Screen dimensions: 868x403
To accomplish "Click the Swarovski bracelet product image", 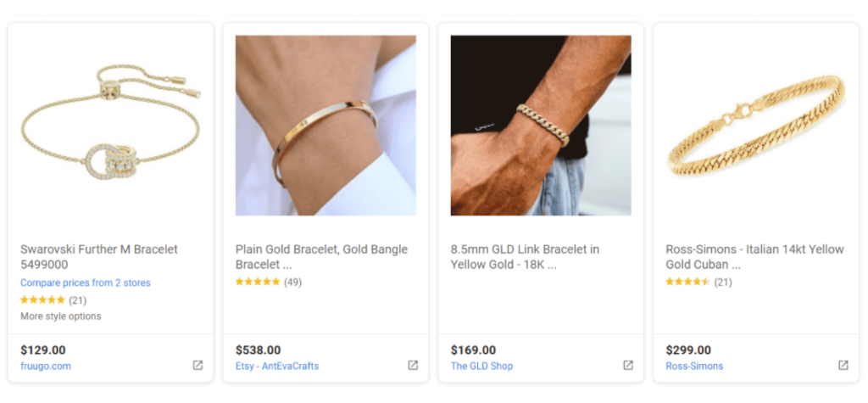I will click(x=111, y=126).
